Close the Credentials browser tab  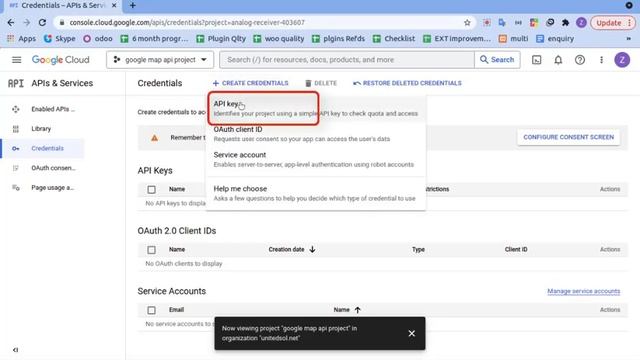pos(114,5)
